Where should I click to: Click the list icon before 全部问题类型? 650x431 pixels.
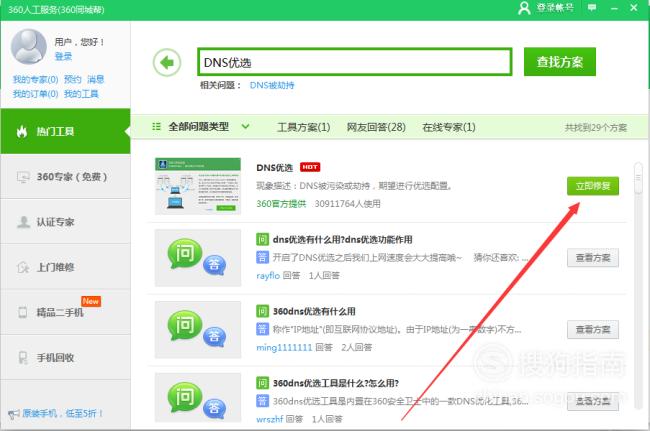pyautogui.click(x=156, y=126)
